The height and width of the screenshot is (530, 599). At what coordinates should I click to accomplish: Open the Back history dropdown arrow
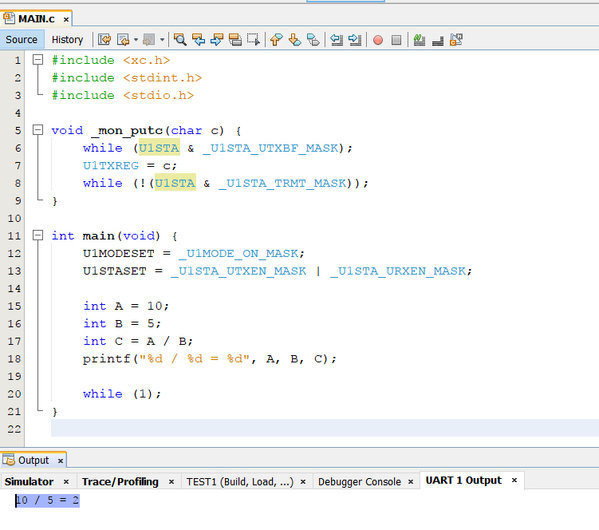tap(136, 39)
